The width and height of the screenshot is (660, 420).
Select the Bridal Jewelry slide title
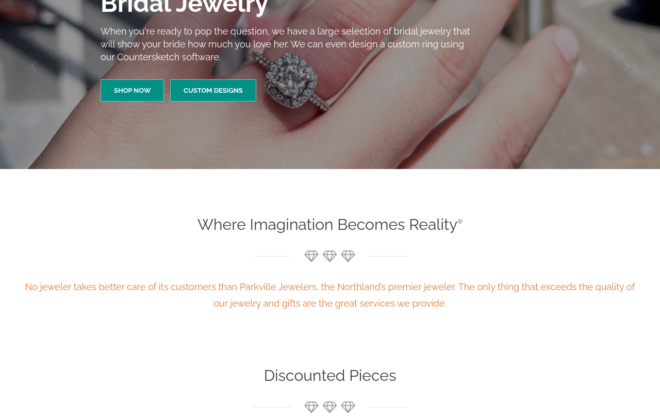point(184,7)
